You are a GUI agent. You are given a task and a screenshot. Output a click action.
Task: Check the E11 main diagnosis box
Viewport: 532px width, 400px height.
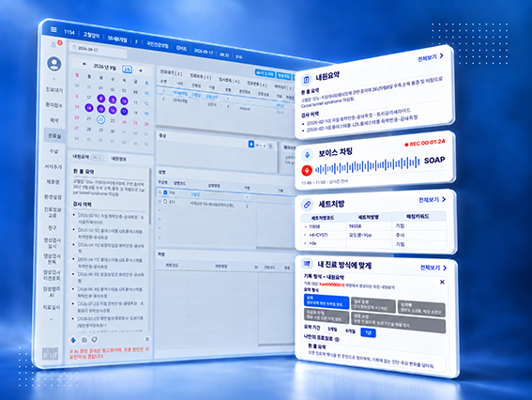pyautogui.click(x=165, y=201)
